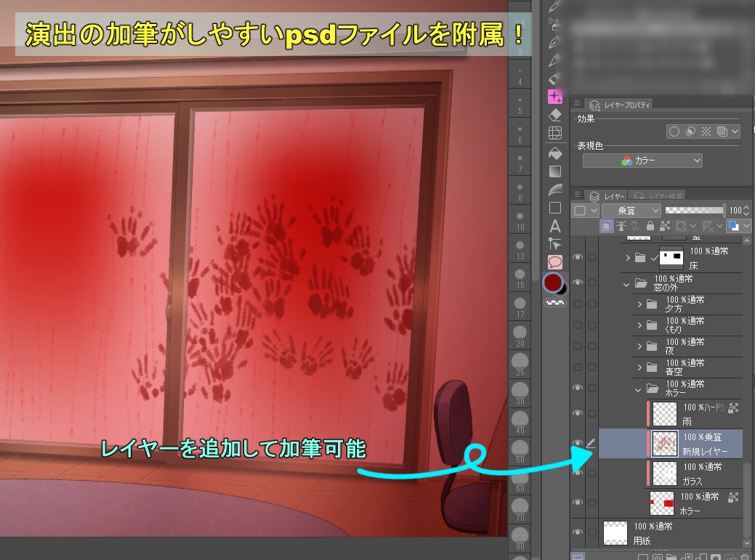Expand the 夜 layer folder

coord(640,346)
